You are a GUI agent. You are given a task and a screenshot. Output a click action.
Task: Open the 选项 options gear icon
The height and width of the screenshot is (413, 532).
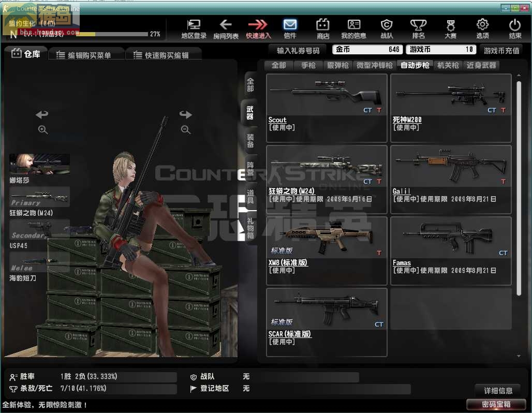tap(482, 28)
